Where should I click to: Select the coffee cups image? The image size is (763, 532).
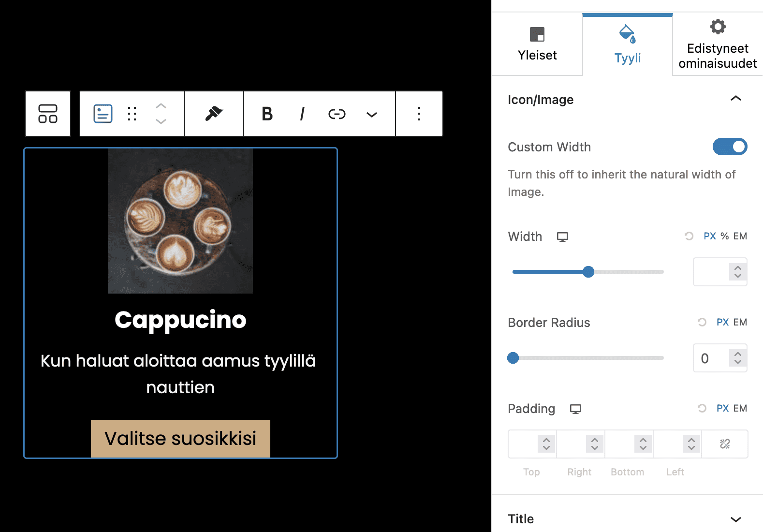180,221
